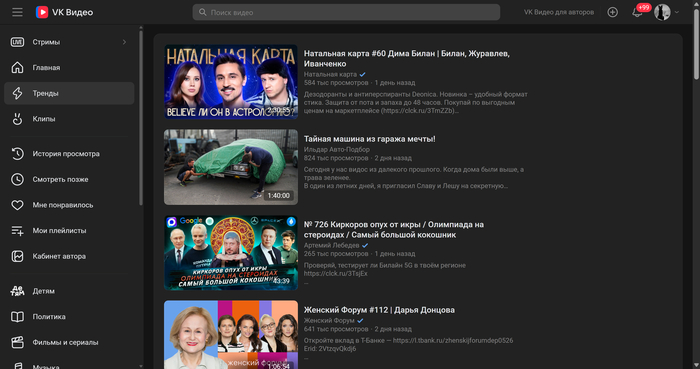Image resolution: width=700 pixels, height=369 pixels.
Task: Open the profile avatar
Action: coord(662,12)
